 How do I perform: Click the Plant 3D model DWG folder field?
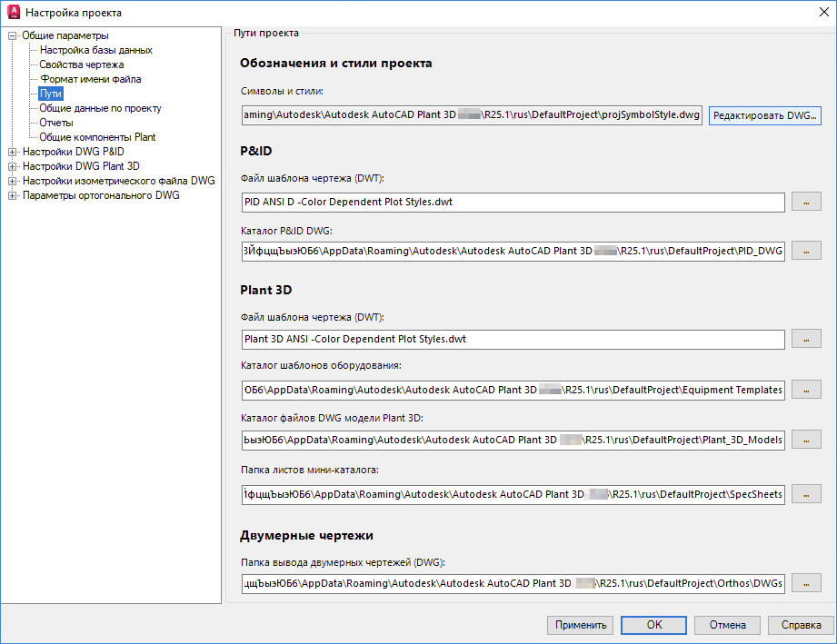pyautogui.click(x=513, y=441)
